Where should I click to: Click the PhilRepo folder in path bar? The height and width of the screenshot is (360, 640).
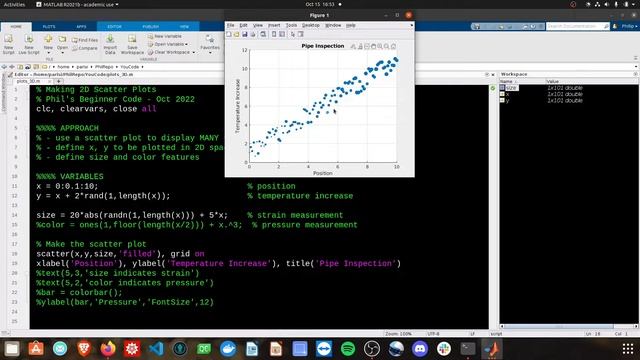click(104, 67)
